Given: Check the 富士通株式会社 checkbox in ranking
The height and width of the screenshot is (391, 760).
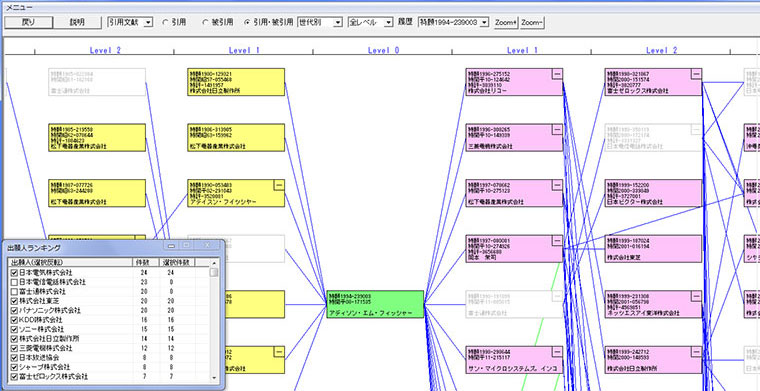Looking at the screenshot, I should pyautogui.click(x=14, y=292).
